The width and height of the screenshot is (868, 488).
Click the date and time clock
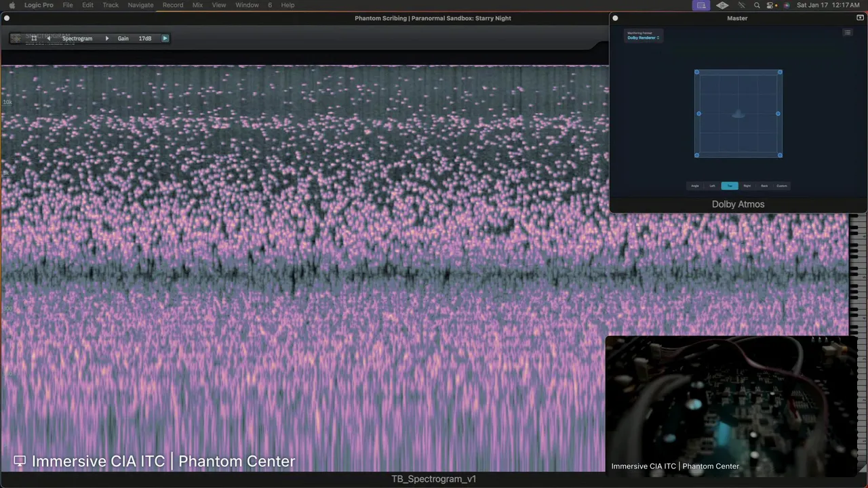coord(828,5)
